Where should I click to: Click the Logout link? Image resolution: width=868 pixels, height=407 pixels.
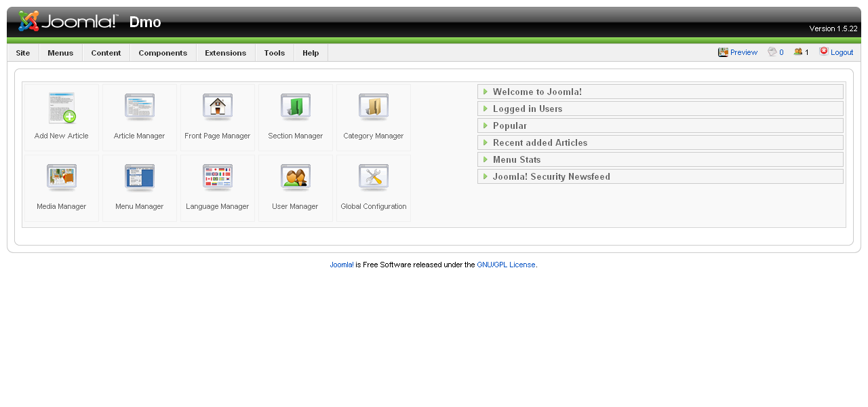tap(842, 52)
